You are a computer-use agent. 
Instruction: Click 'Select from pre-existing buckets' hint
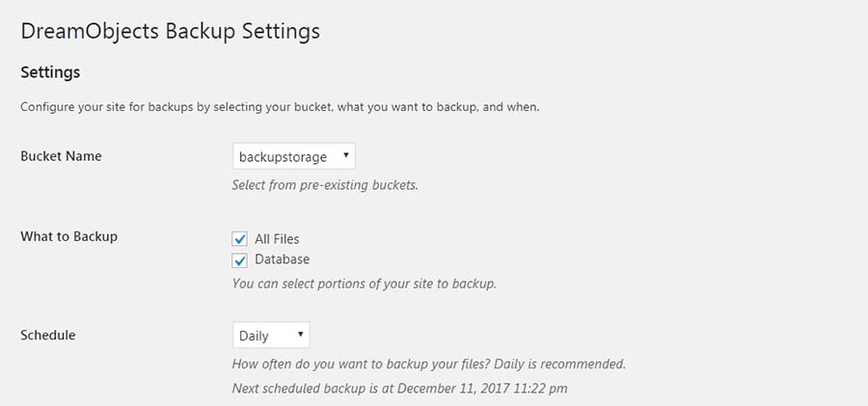coord(325,184)
